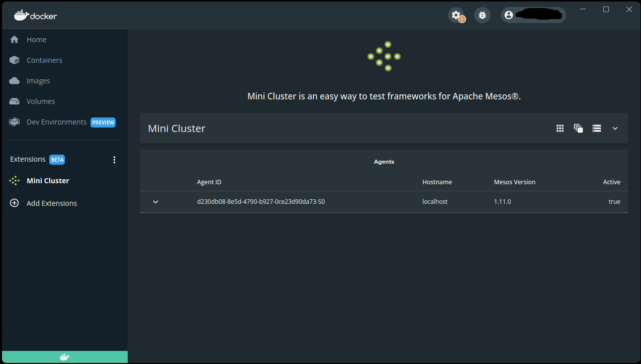The height and width of the screenshot is (364, 641).
Task: Open the Containers section
Action: [44, 60]
